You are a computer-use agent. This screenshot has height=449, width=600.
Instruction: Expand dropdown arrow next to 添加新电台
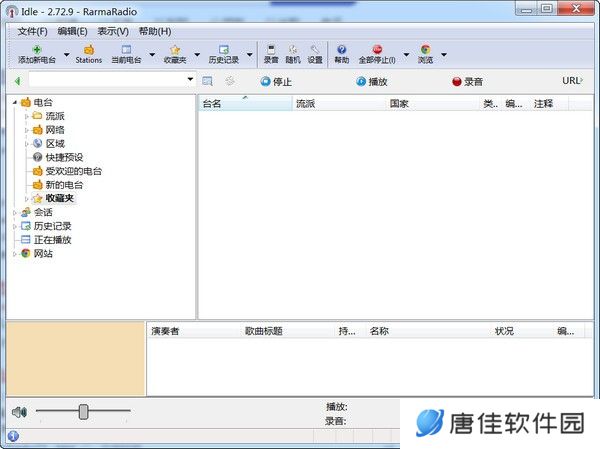point(67,54)
